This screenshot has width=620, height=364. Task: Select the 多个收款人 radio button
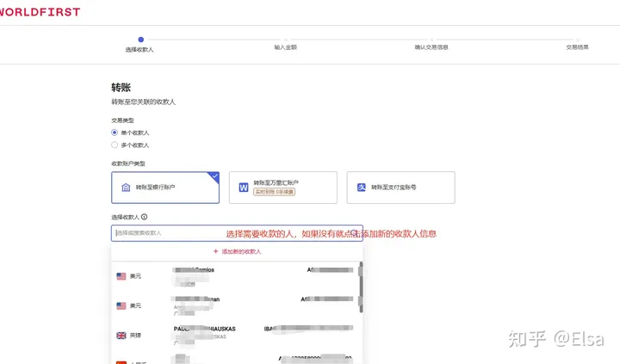click(x=115, y=145)
